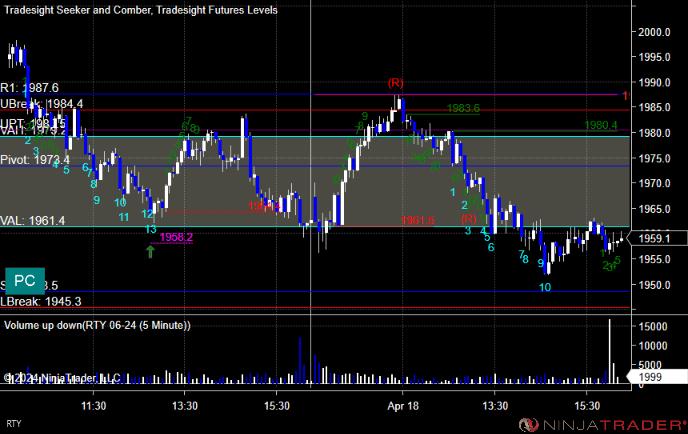Screen dimensions: 688x434
Task: Click the first 15:30 time axis label
Action: click(277, 406)
